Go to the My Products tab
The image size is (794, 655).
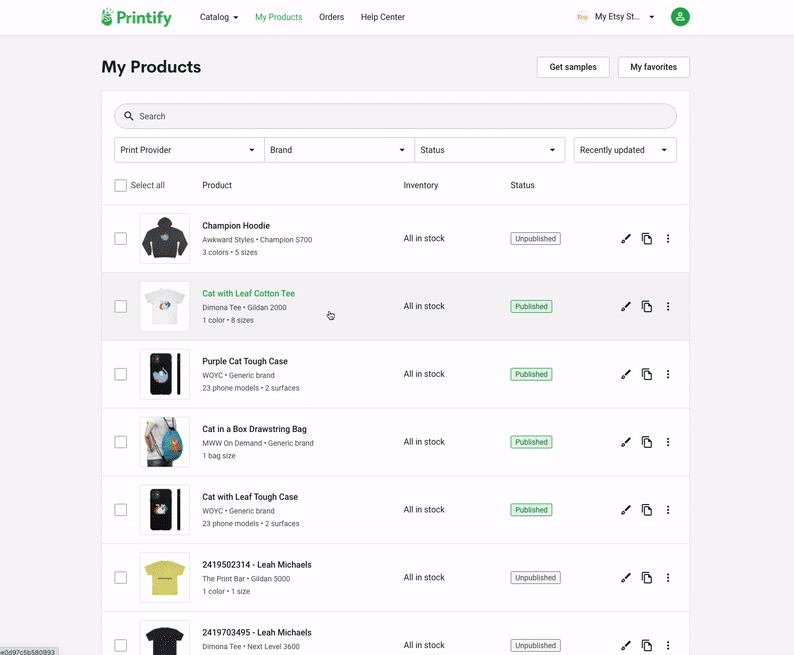point(279,17)
